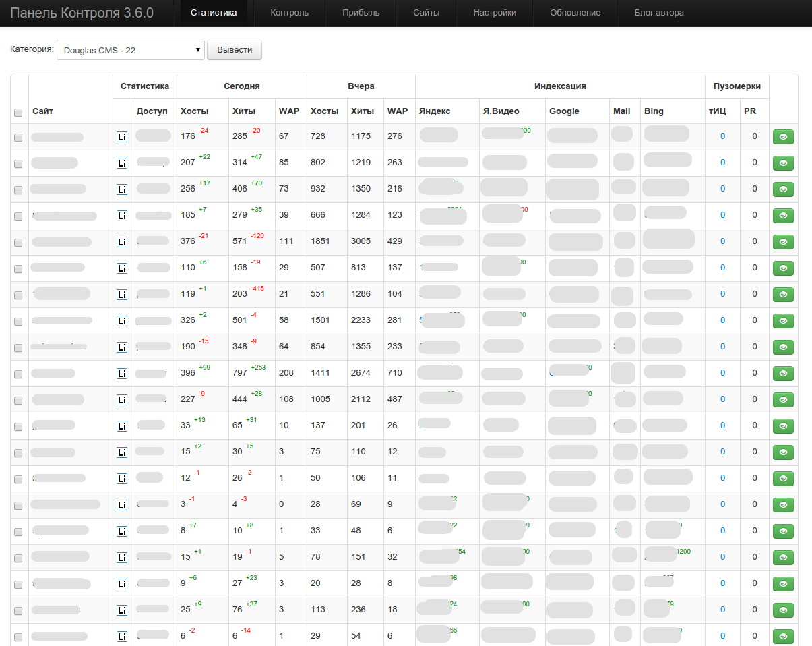Toggle the select-all checkbox in the table header
The width and height of the screenshot is (812, 646).
(x=18, y=113)
